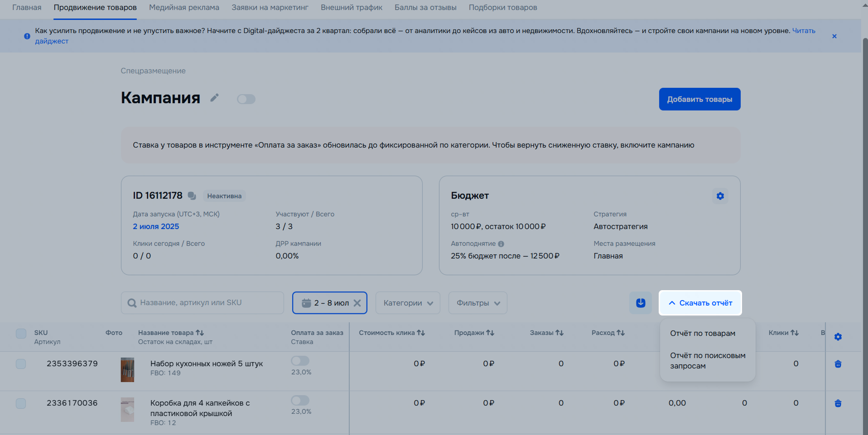Delete the cupcake box product row
868x435 pixels.
tap(838, 403)
